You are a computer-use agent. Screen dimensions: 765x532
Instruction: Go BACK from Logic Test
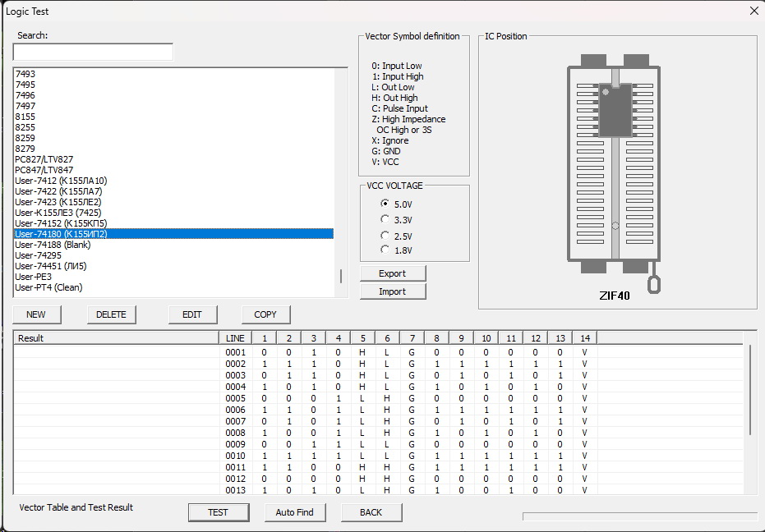[371, 512]
